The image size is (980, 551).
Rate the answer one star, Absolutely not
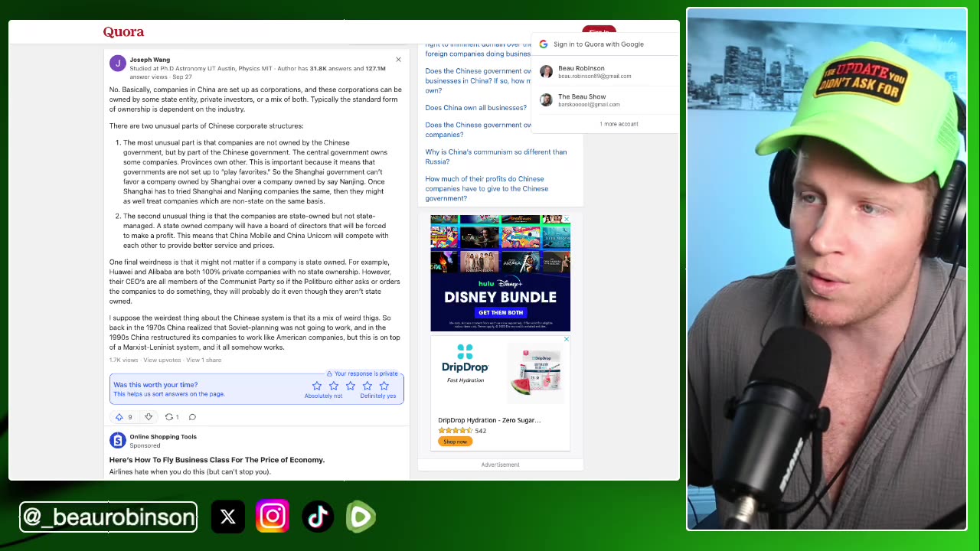coord(317,386)
